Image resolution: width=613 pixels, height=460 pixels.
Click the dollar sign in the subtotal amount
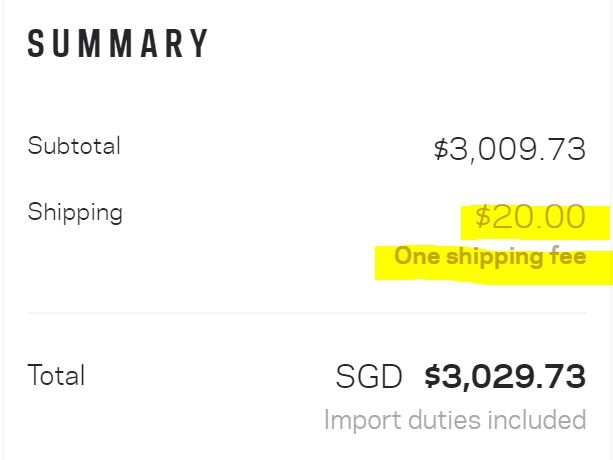[x=441, y=150]
